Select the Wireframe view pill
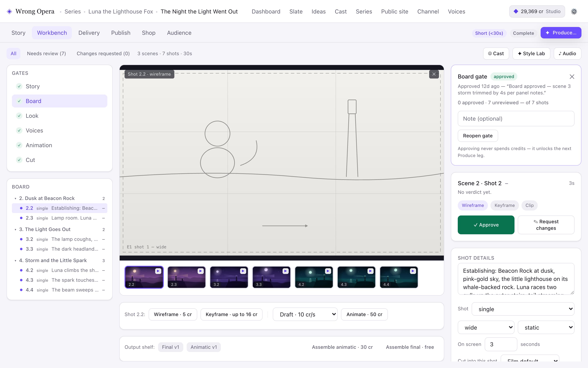This screenshot has height=368, width=588. (473, 205)
